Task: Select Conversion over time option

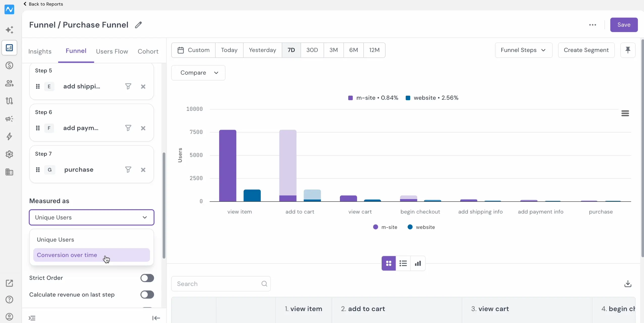Action: [x=92, y=255]
